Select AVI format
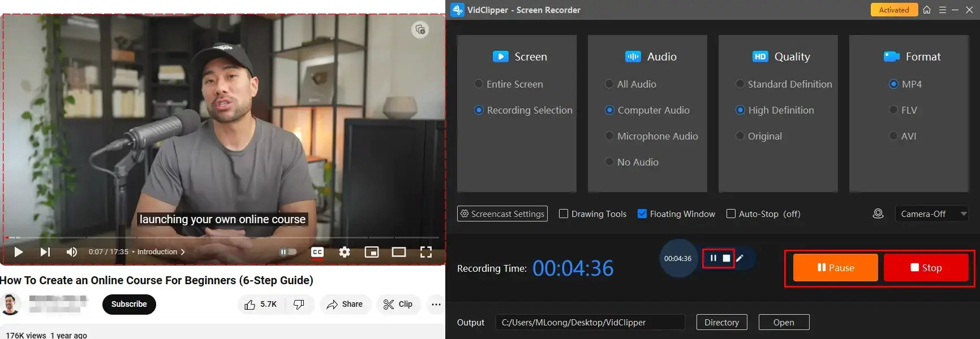This screenshot has width=980, height=339. 902,136
